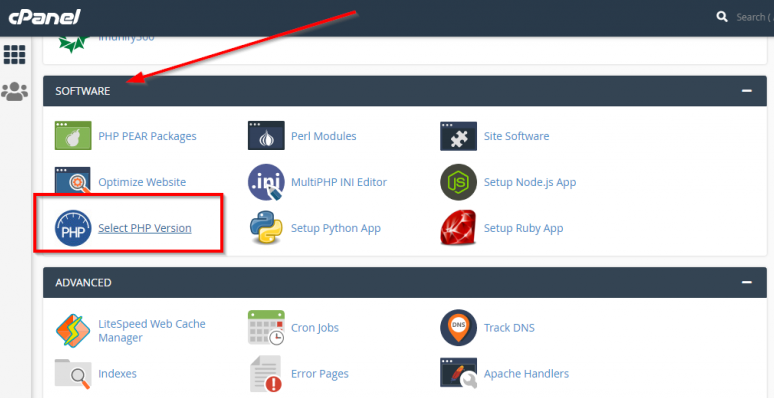Screen dimensions: 774x398
Task: Open LiteSpeed Web Cache Manager link
Action: [x=152, y=331]
